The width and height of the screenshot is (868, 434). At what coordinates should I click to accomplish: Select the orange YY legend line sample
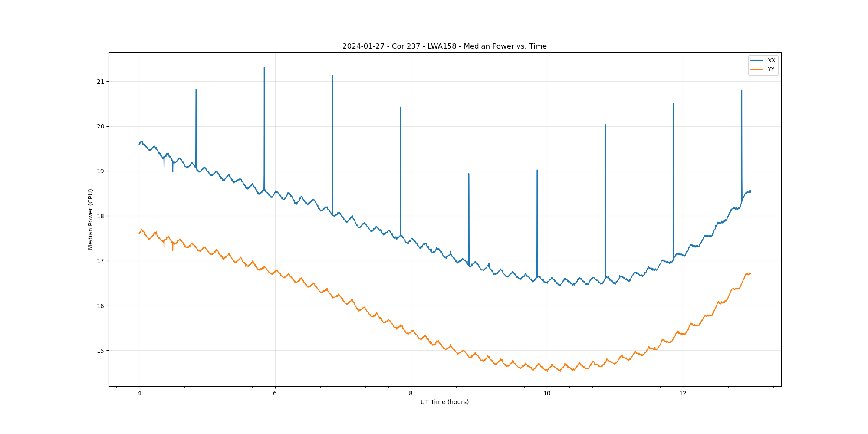pyautogui.click(x=757, y=69)
